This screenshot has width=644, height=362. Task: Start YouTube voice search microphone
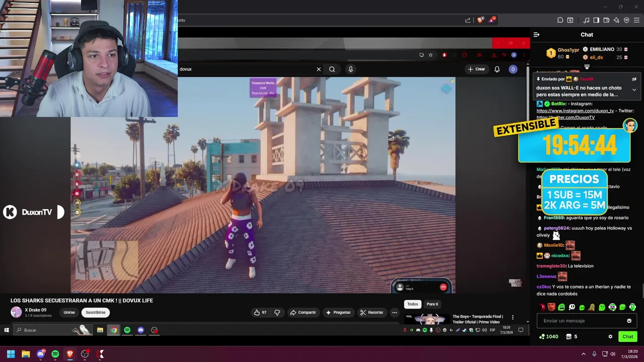pos(351,69)
